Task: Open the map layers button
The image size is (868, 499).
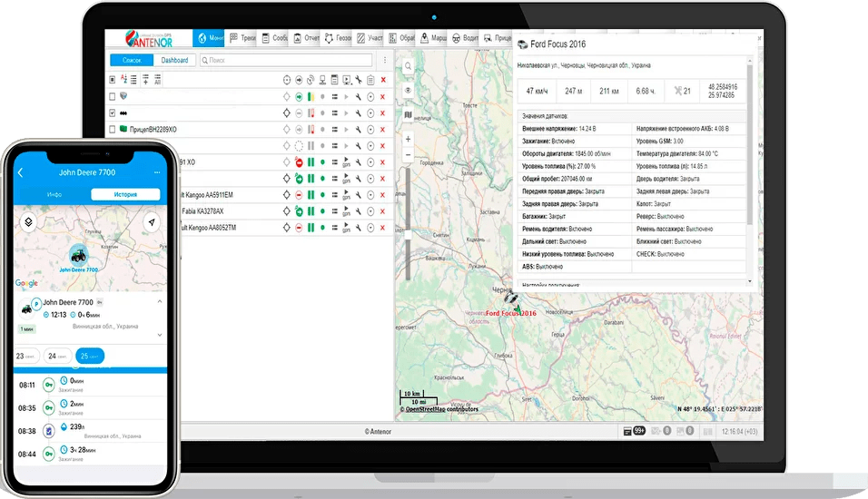Action: pos(408,114)
